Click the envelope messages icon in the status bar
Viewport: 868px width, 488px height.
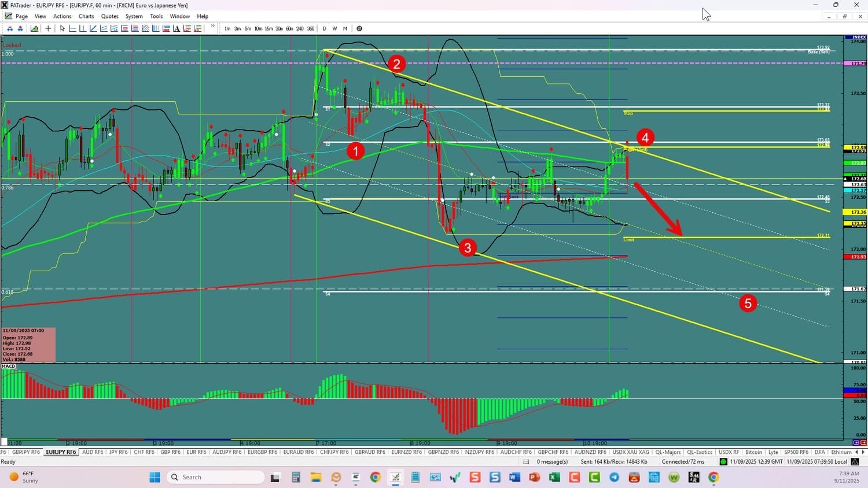tap(526, 461)
